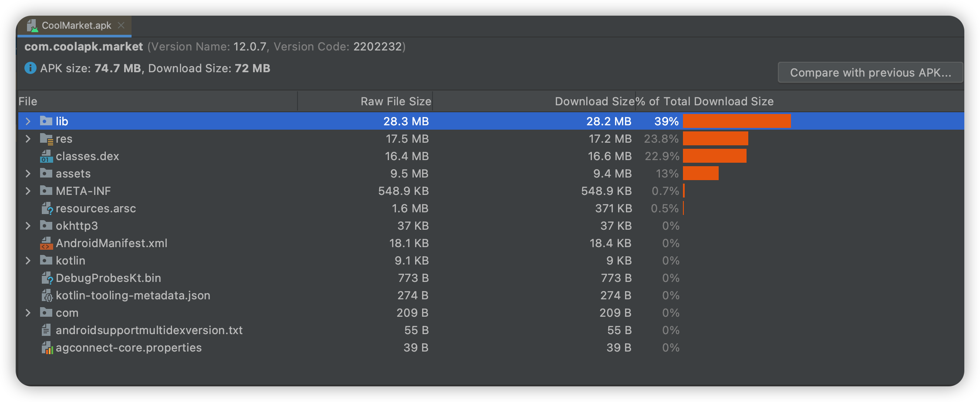Click the Raw File Size column header
This screenshot has width=980, height=402.
[365, 101]
